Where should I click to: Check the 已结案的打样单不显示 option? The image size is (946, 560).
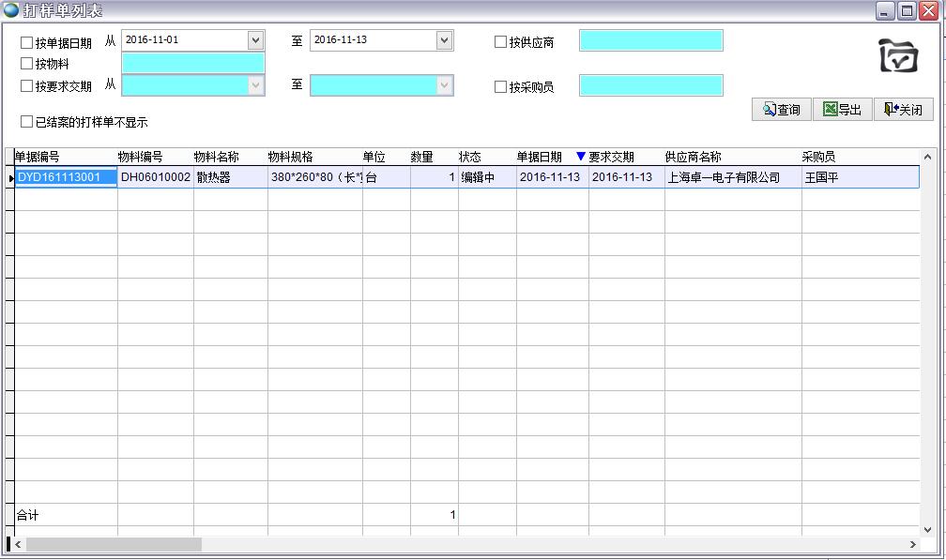(26, 122)
